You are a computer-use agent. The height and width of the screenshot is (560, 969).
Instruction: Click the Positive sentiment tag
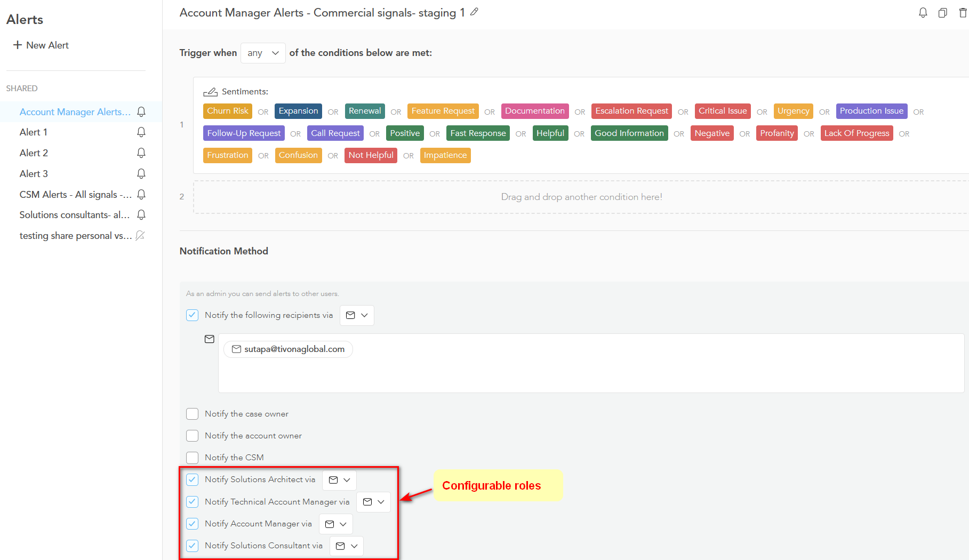405,133
